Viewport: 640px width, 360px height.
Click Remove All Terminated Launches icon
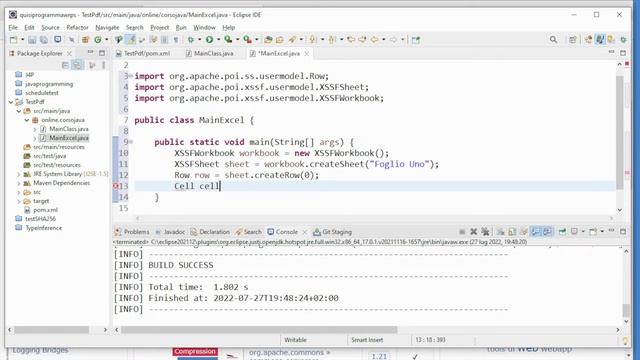coord(485,232)
